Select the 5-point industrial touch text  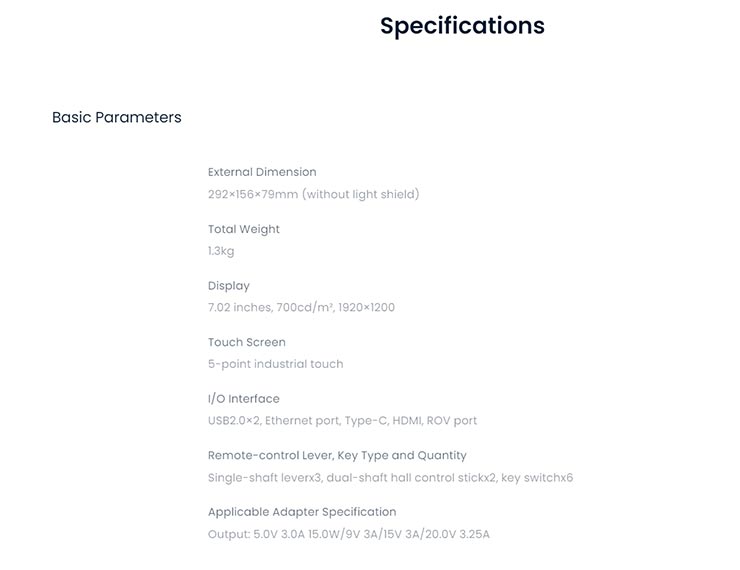(x=276, y=364)
